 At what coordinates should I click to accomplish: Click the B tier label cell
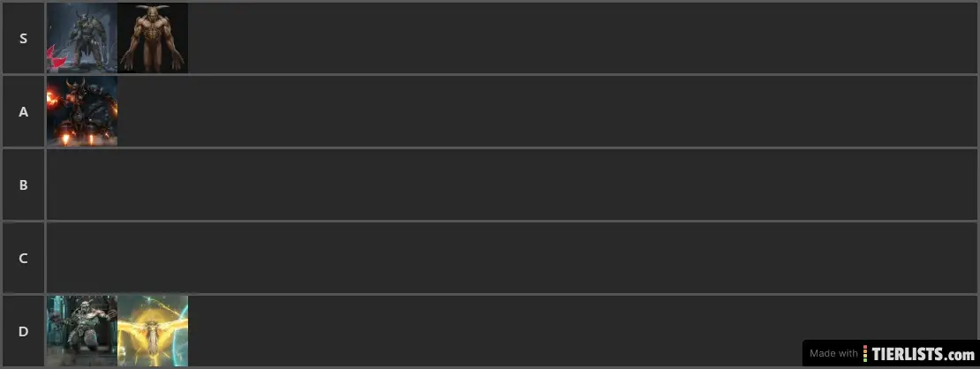(23, 185)
